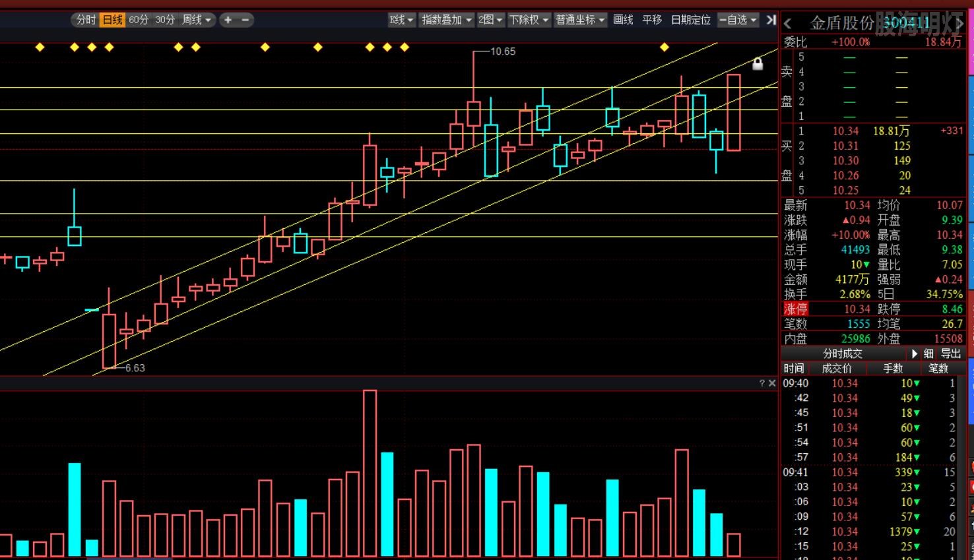Image resolution: width=974 pixels, height=560 pixels.
Task: Click the 换手 2.68% value
Action: (855, 294)
